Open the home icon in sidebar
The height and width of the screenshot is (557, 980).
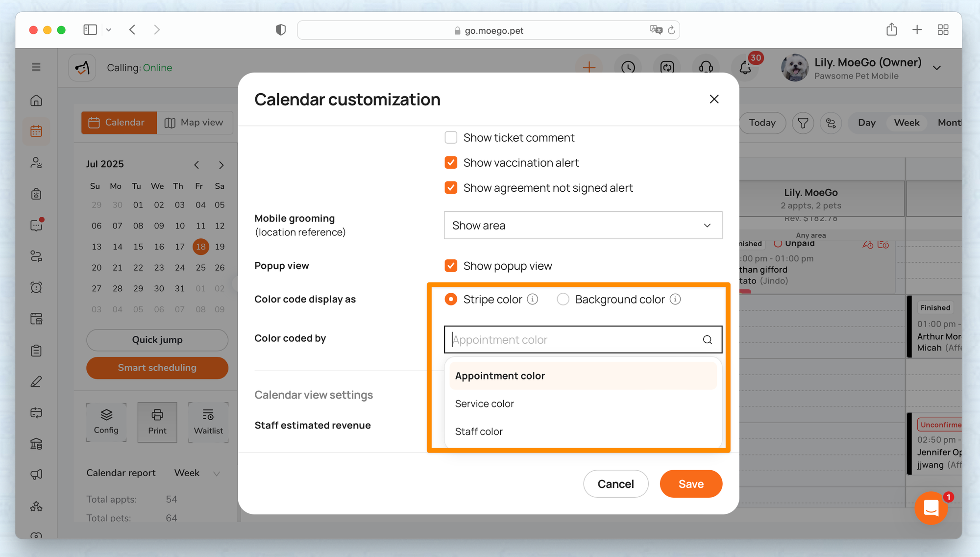point(36,101)
